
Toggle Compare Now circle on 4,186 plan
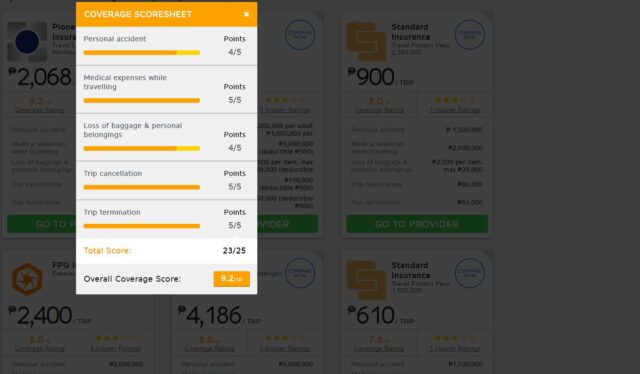click(x=300, y=273)
